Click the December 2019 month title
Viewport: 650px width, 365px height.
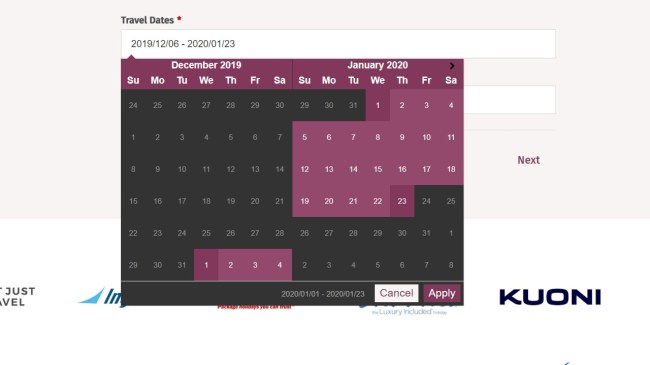[x=206, y=65]
